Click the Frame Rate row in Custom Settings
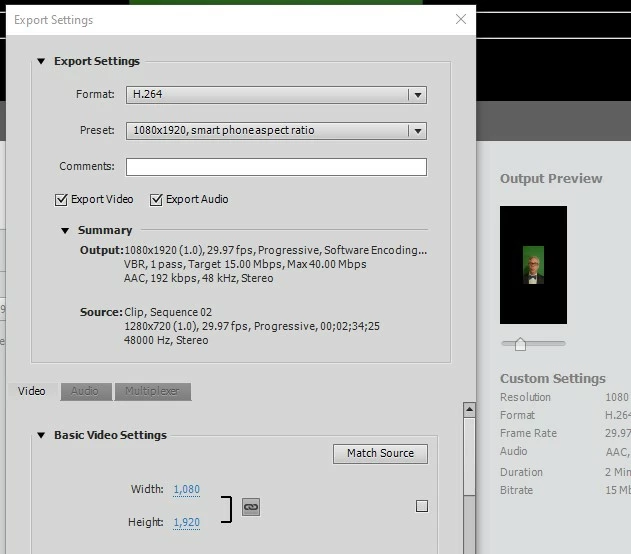Screen dimensions: 631x554 pos(565,433)
